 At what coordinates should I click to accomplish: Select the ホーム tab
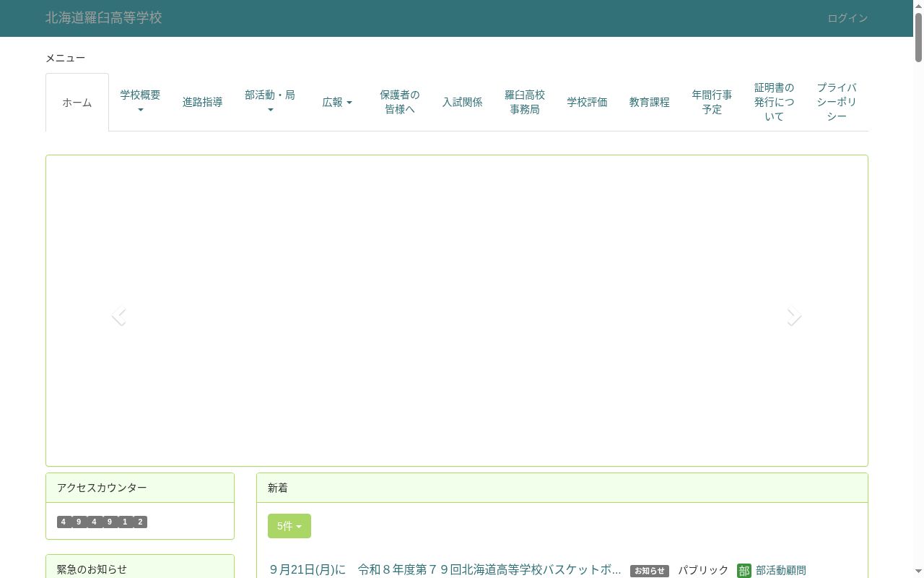[x=77, y=102]
